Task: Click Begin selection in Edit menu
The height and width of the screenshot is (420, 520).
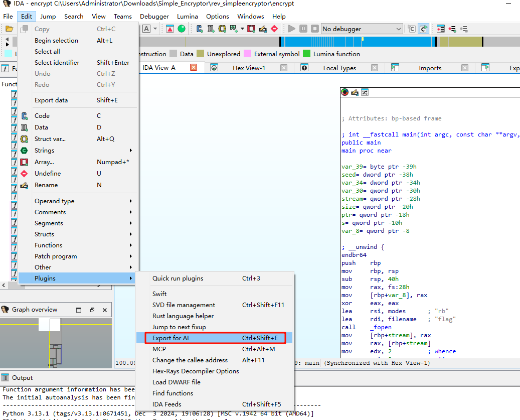Action: click(x=56, y=41)
